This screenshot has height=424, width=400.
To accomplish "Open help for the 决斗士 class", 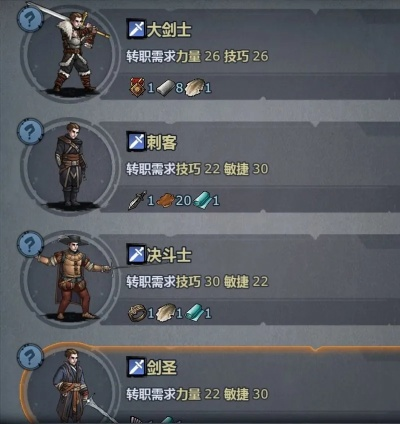I will click(30, 244).
